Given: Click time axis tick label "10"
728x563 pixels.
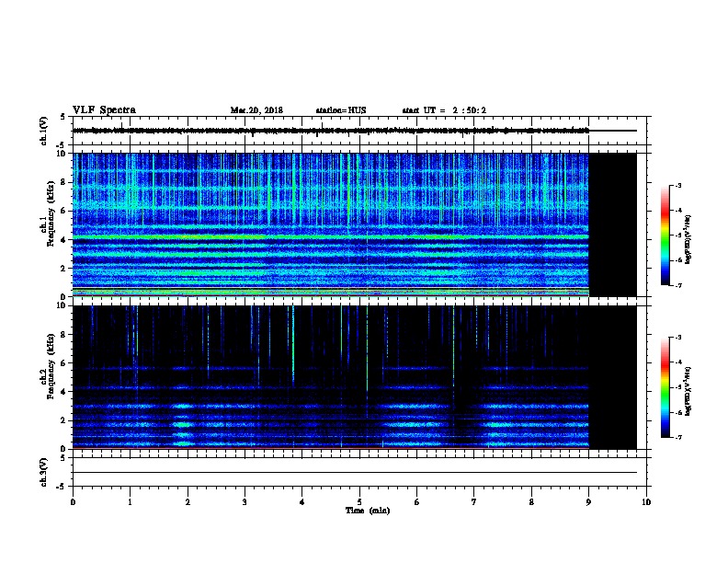Looking at the screenshot, I should (646, 502).
